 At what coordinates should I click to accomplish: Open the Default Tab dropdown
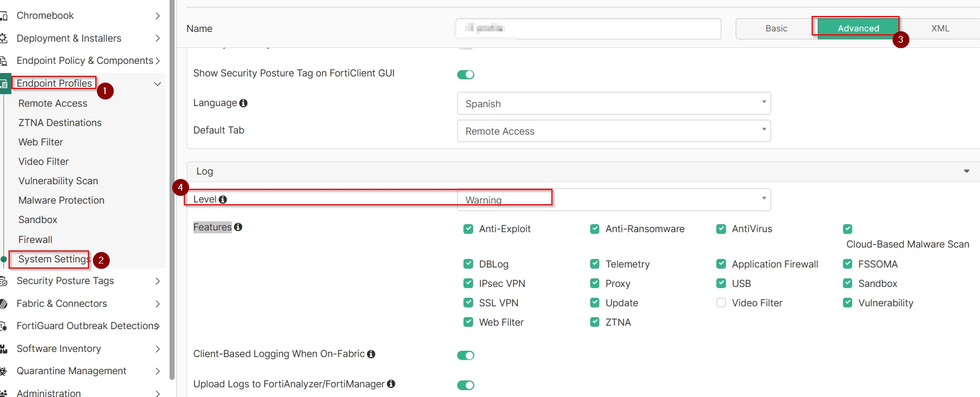pos(614,131)
